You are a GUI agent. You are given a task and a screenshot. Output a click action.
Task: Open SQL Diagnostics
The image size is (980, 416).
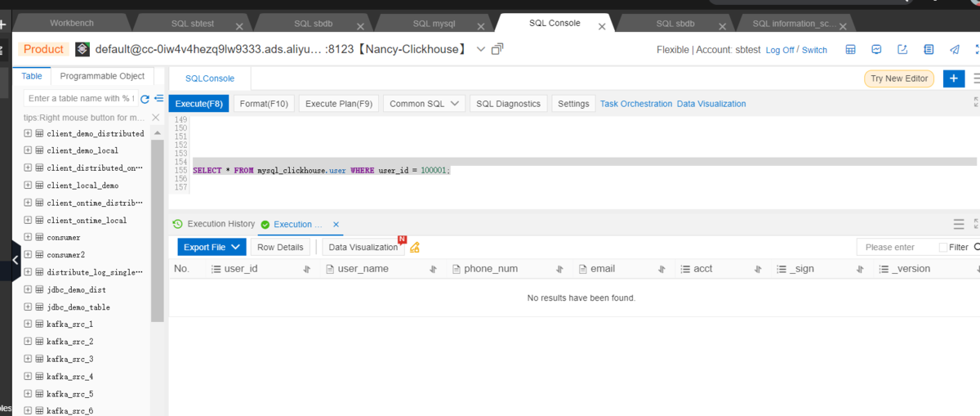[x=508, y=104]
